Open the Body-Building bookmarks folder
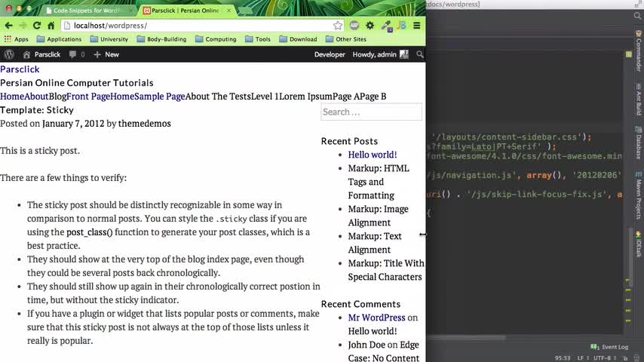644x362 pixels. click(161, 39)
